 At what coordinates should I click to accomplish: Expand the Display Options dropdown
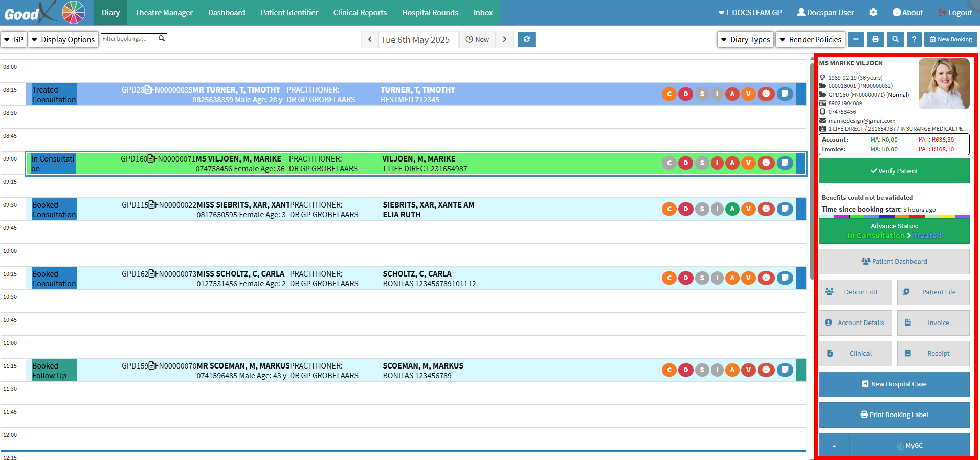(x=63, y=39)
